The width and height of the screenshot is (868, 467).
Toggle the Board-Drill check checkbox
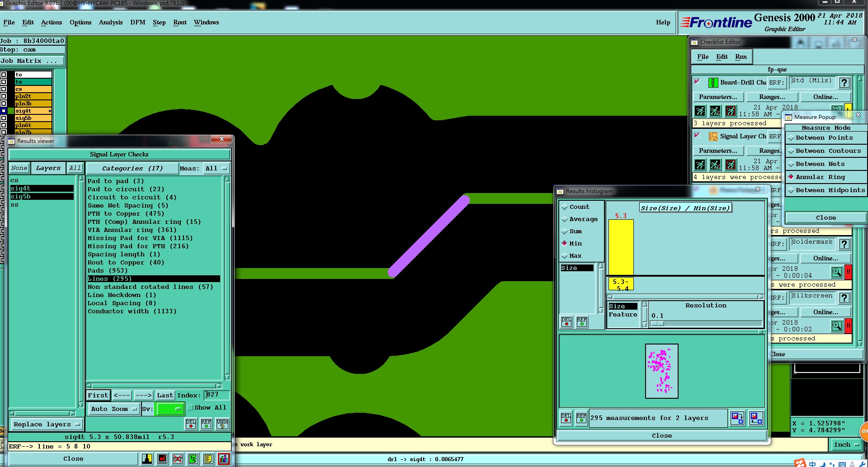click(697, 81)
